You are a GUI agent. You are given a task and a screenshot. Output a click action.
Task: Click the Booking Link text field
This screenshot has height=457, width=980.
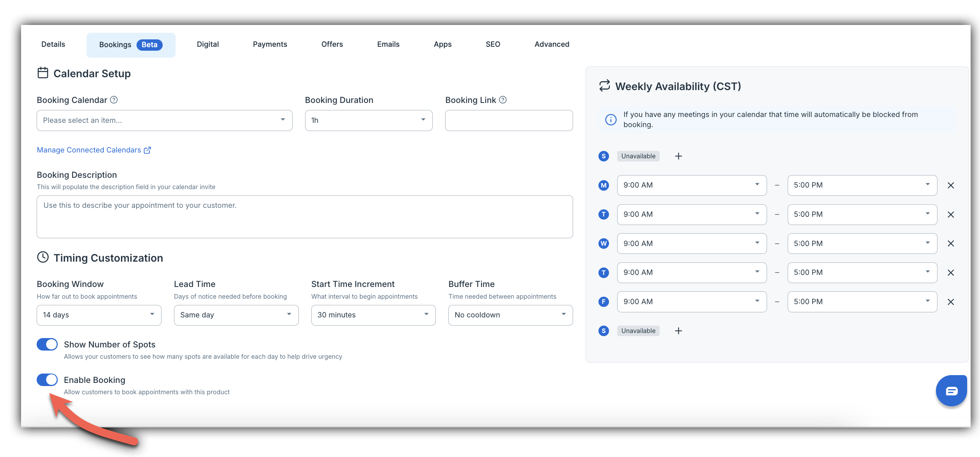click(x=509, y=120)
